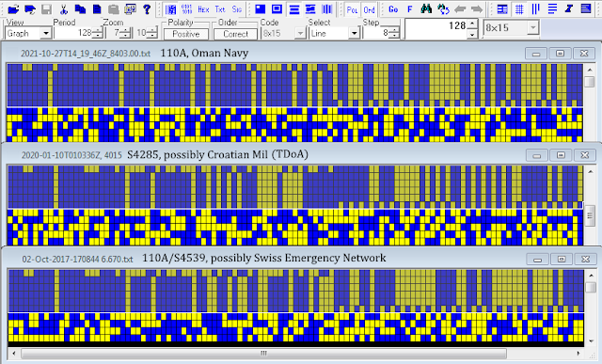Click the scissors cut icon
602x364 pixels.
(x=64, y=8)
